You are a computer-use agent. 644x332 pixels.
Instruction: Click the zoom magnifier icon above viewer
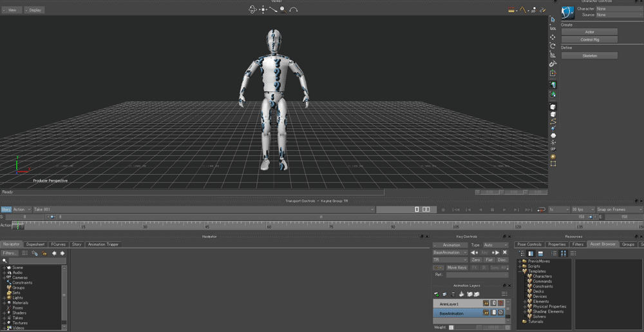point(283,9)
